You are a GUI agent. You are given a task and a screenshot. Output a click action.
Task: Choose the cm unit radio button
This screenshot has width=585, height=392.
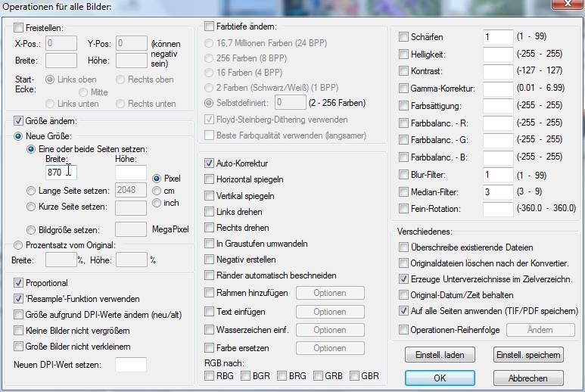[157, 191]
